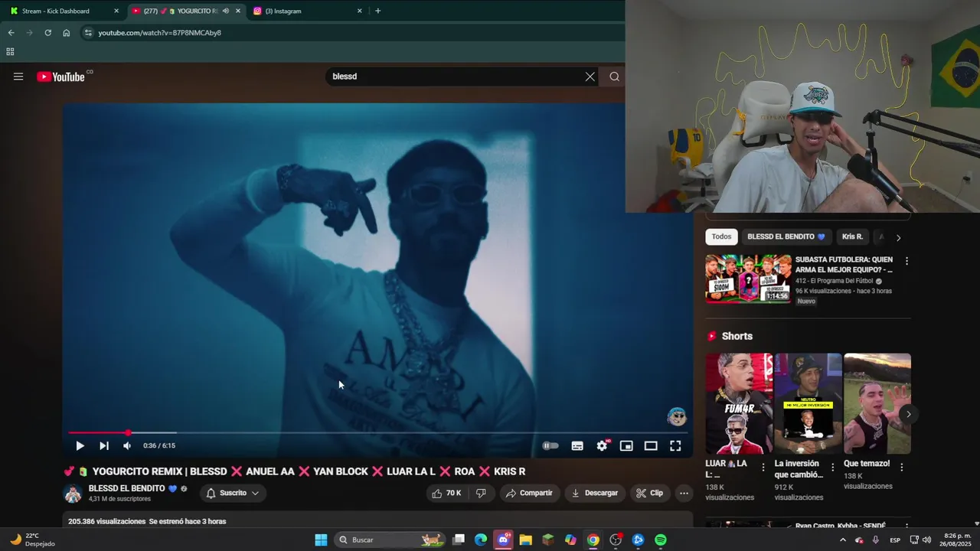Click the taskbar Buscar search box

tap(389, 540)
